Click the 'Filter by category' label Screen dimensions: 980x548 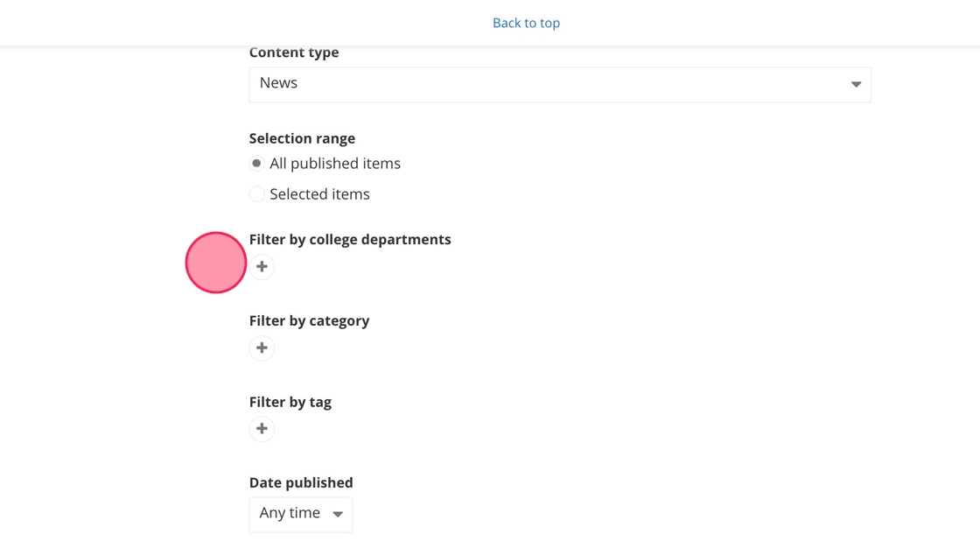tap(309, 321)
